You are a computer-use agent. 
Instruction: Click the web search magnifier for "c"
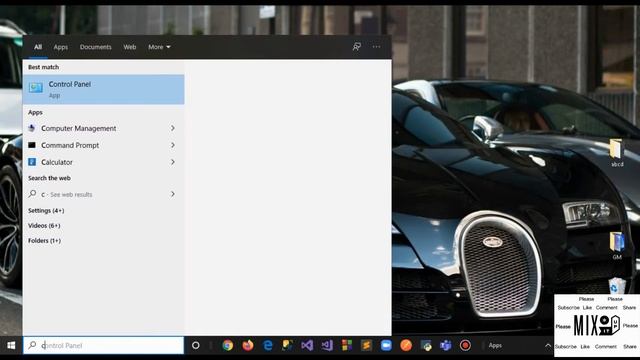32,194
